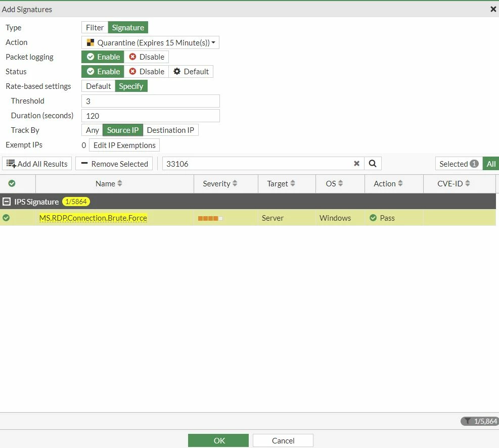This screenshot has height=448, width=499.
Task: Click Add All Results button
Action: point(37,164)
